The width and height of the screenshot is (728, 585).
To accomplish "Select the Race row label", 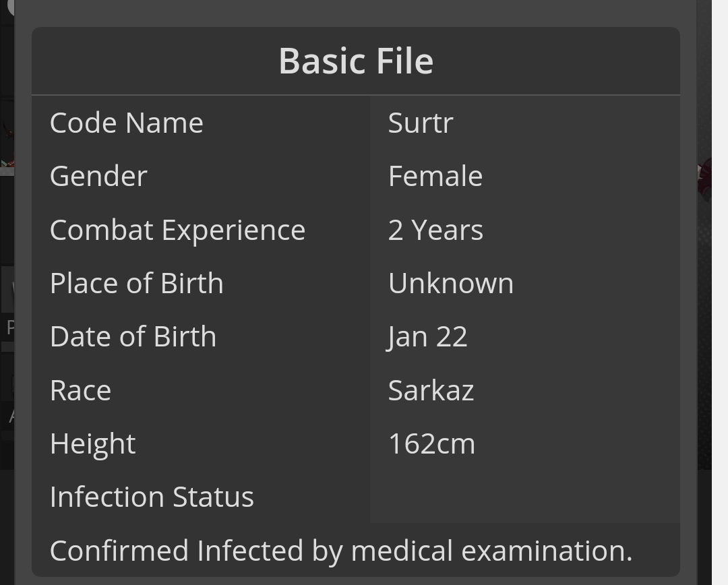I will point(80,390).
